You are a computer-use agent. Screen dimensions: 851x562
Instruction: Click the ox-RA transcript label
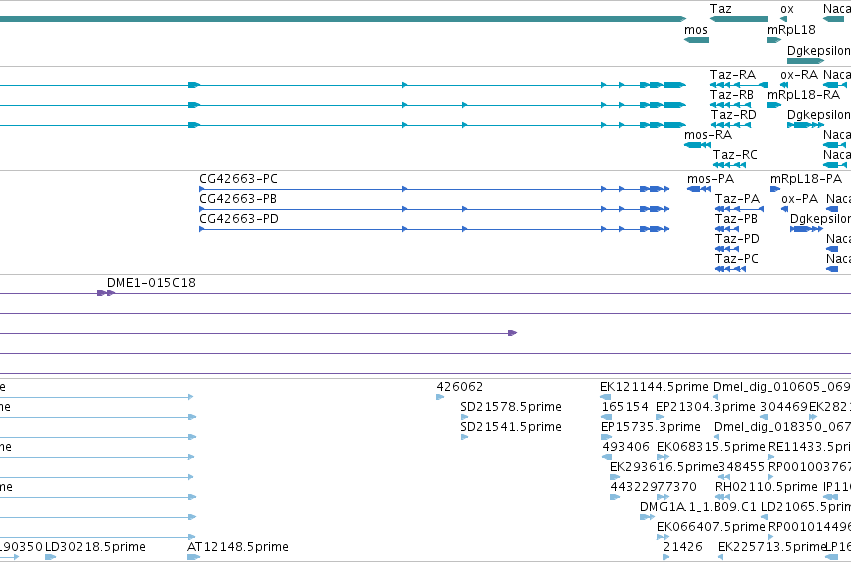click(799, 75)
